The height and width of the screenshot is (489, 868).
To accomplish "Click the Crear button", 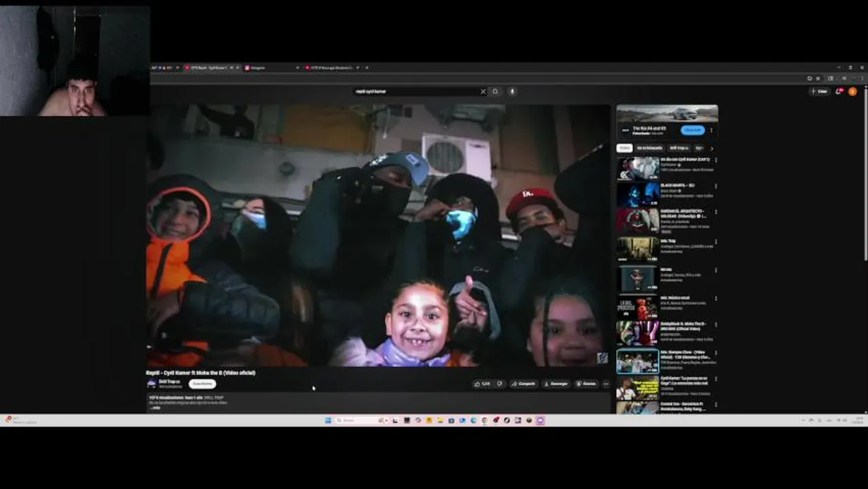I will tap(819, 91).
